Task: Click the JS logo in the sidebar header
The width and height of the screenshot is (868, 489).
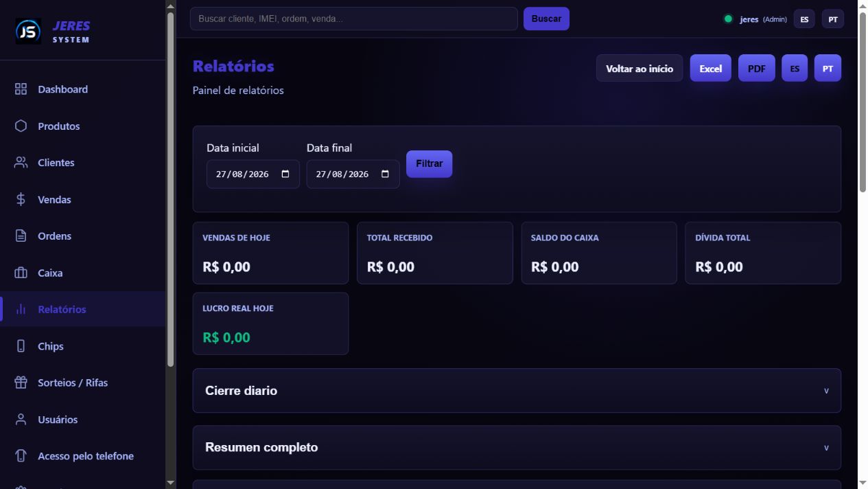Action: pos(28,31)
